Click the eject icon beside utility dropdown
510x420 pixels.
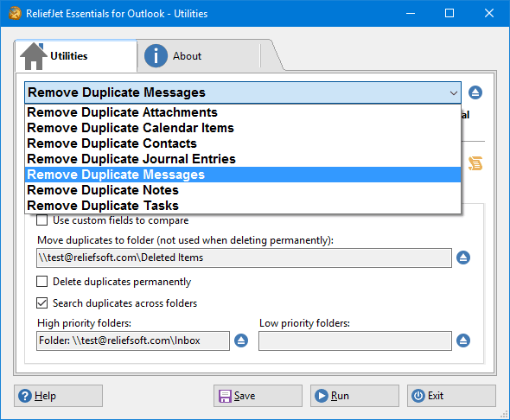pyautogui.click(x=475, y=92)
